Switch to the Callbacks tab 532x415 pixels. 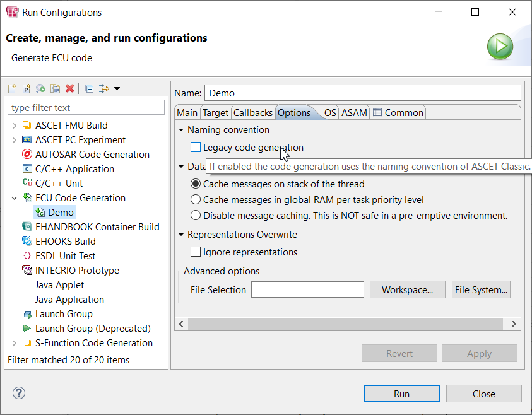pos(252,113)
